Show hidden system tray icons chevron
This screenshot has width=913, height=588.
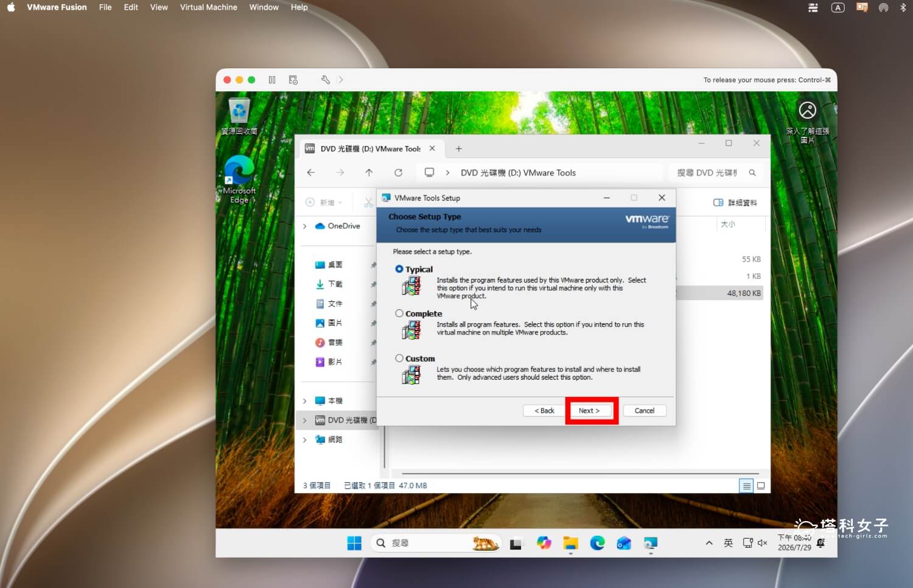click(709, 543)
